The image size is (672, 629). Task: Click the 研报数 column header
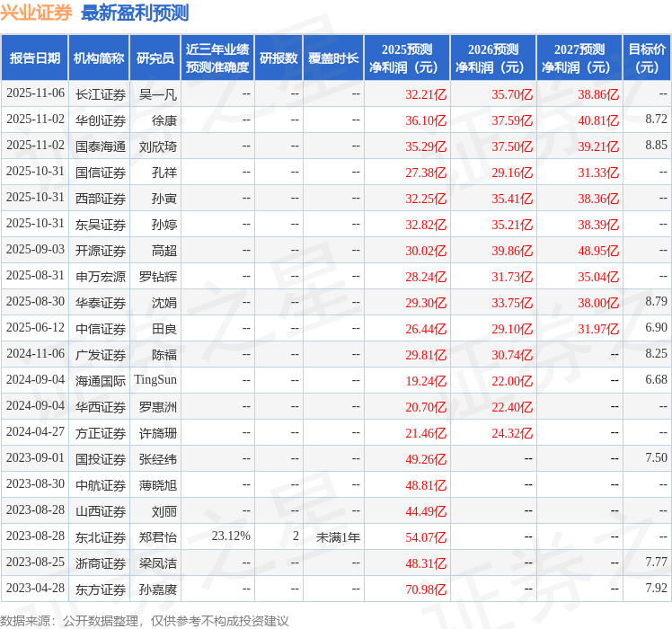[x=279, y=58]
